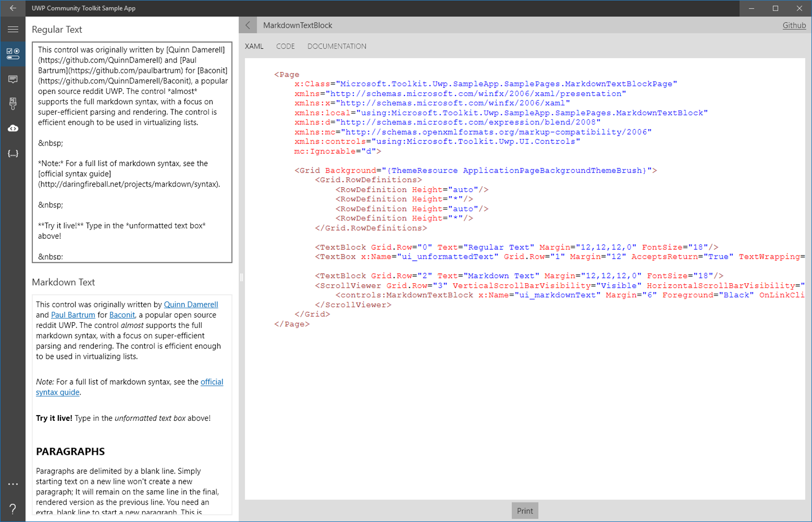
Task: Switch to the CODE tab
Action: coord(285,46)
